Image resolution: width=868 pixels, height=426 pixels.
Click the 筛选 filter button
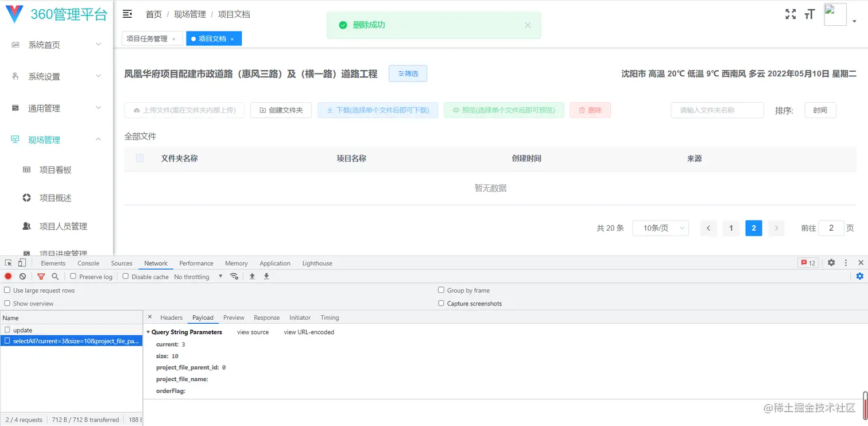point(408,73)
